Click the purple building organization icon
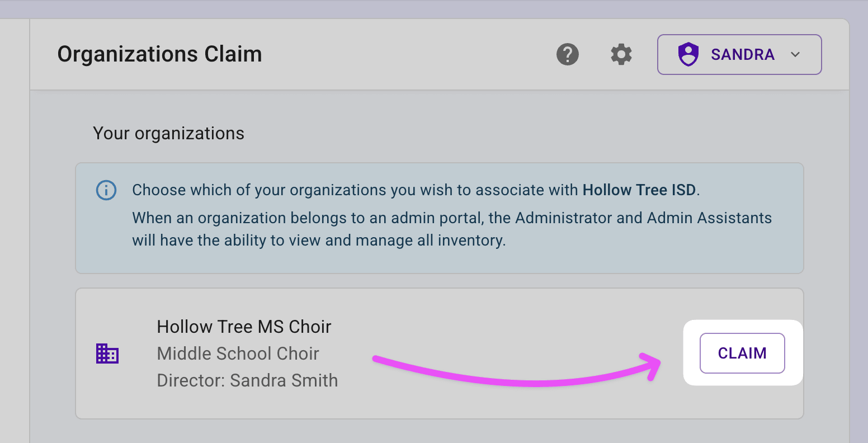This screenshot has width=868, height=443. coord(107,354)
